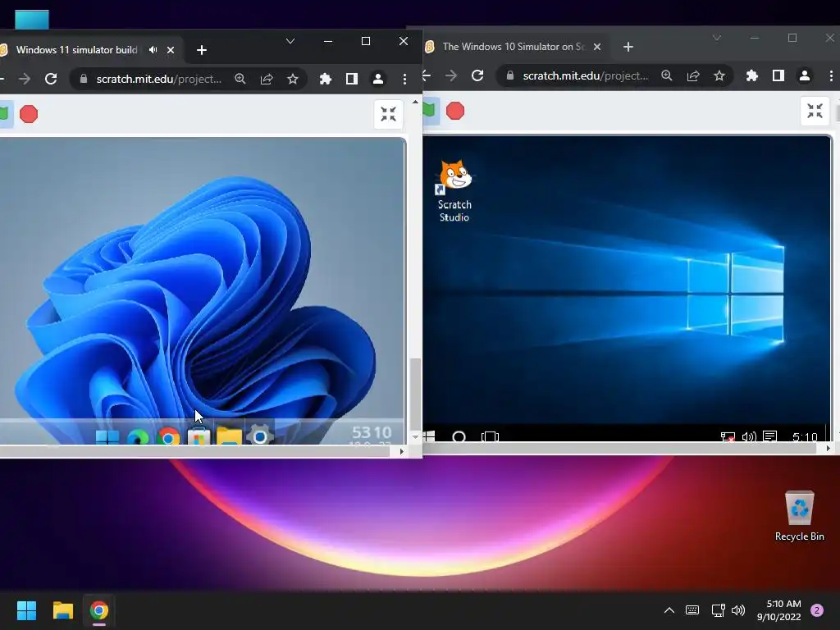This screenshot has height=630, width=840.
Task: Open simulated Edge icon in Windows 11 simulator
Action: coord(138,437)
